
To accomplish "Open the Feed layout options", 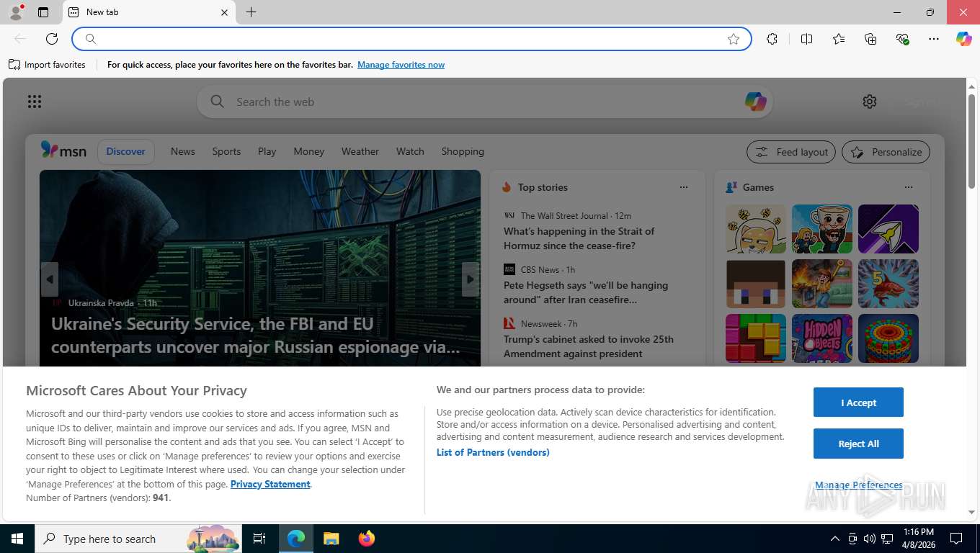I will click(x=791, y=152).
